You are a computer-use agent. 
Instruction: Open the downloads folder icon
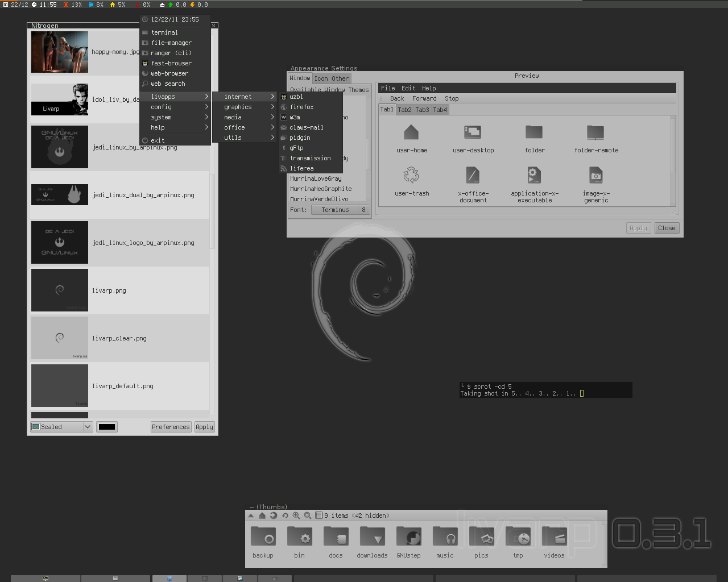372,537
